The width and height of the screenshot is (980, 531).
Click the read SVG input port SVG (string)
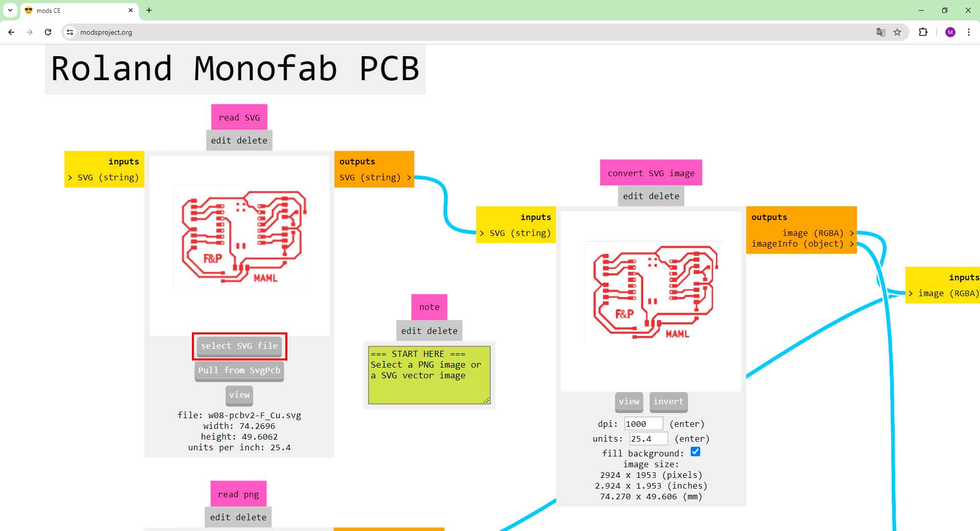(x=104, y=177)
